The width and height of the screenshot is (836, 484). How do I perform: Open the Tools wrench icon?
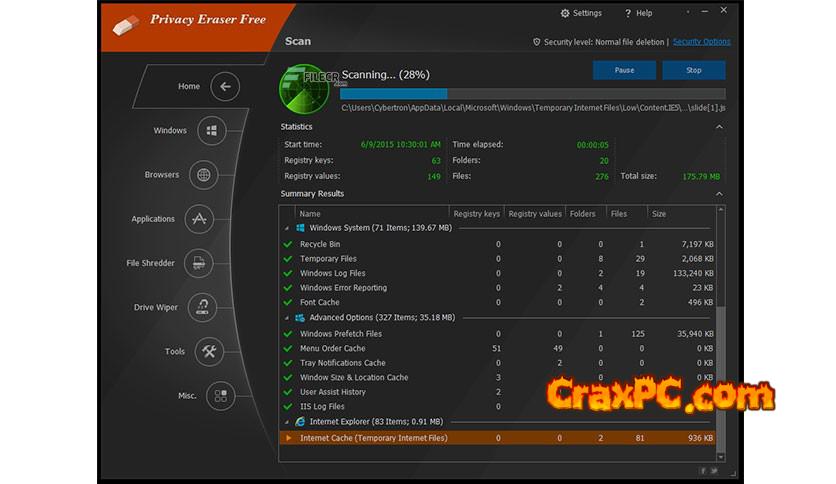210,352
